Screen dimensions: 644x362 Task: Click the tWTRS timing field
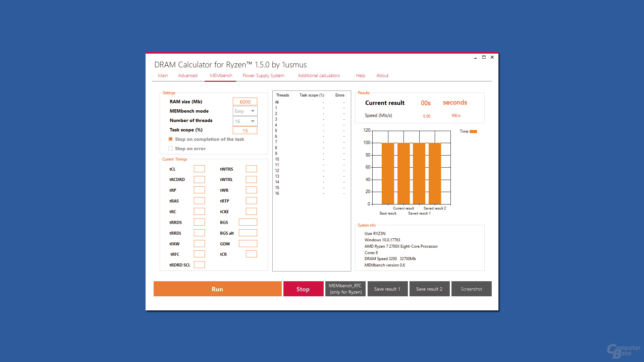(x=251, y=169)
